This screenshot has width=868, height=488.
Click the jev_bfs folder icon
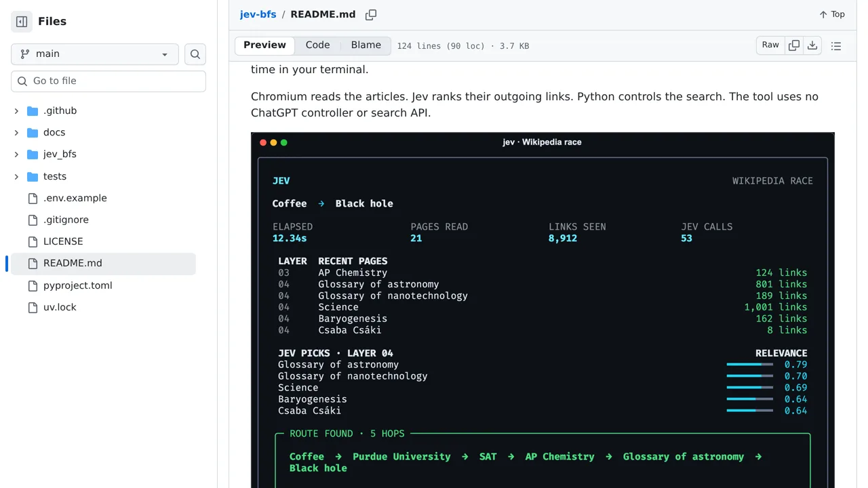click(x=33, y=154)
